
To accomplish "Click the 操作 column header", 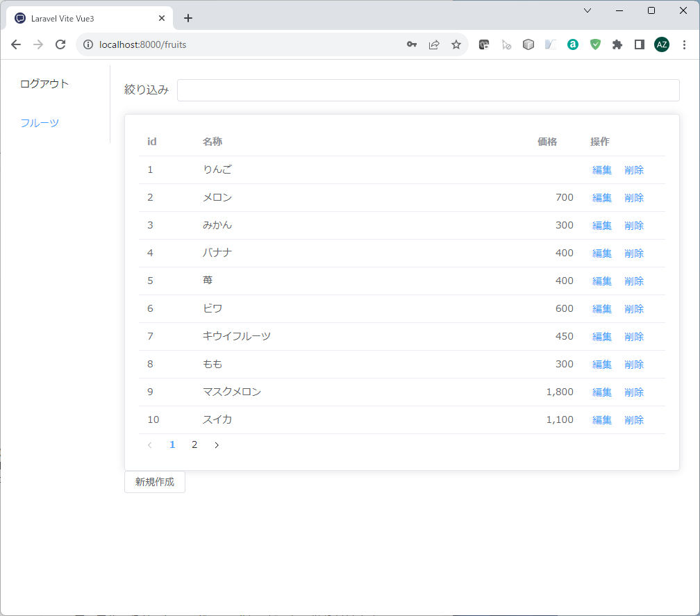I will coord(599,142).
